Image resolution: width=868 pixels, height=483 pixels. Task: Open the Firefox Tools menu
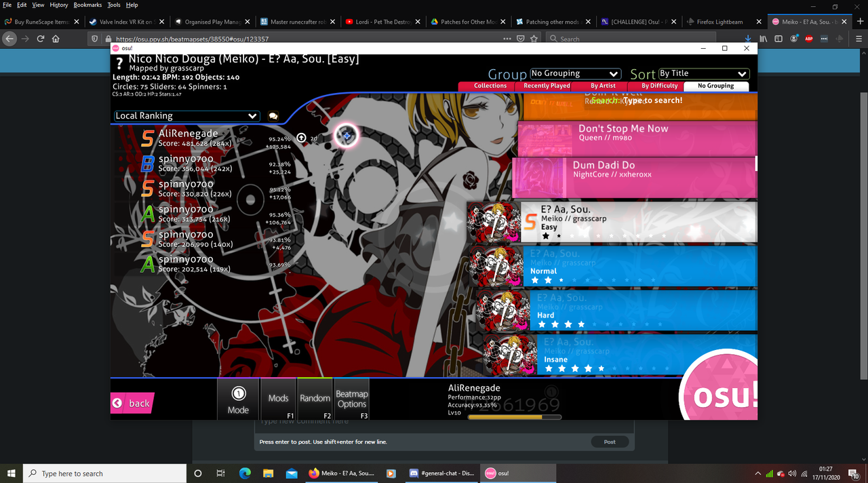coord(113,5)
